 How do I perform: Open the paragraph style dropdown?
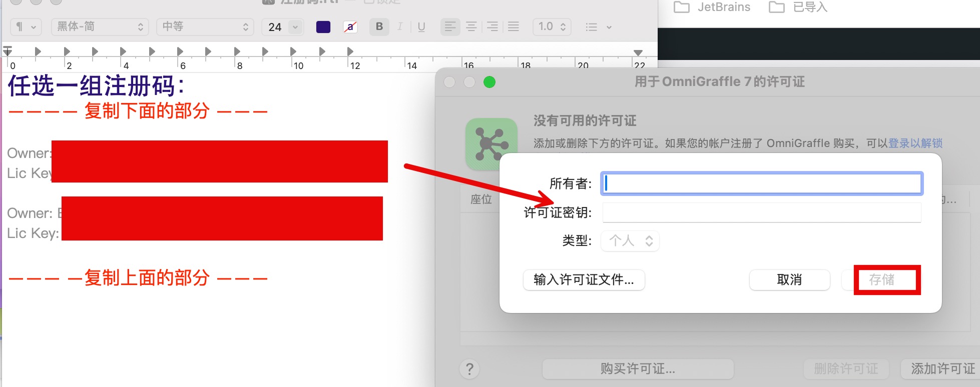pyautogui.click(x=26, y=27)
